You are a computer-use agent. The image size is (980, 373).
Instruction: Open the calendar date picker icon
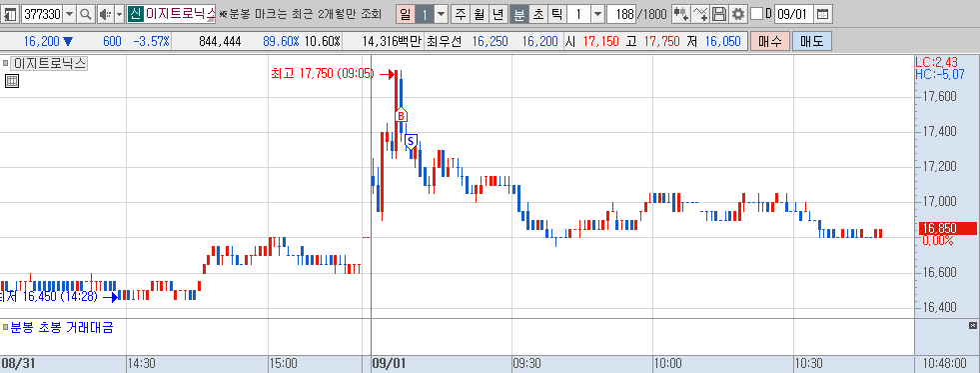[x=823, y=13]
